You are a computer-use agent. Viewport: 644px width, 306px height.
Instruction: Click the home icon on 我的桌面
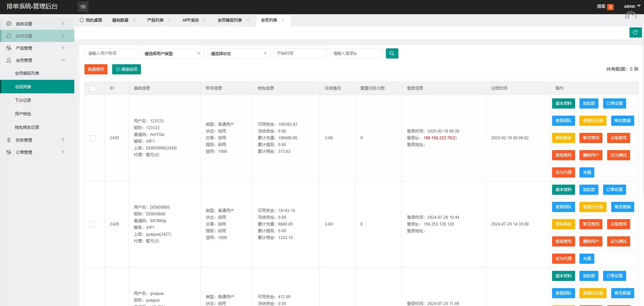(x=82, y=20)
